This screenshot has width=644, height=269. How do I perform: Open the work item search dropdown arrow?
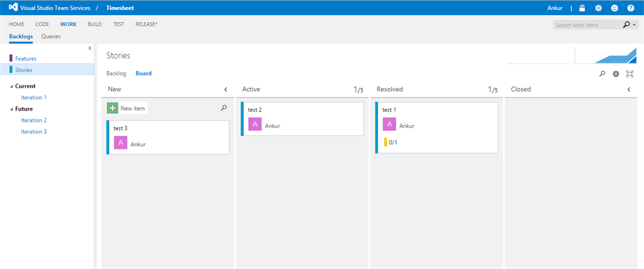pos(635,25)
